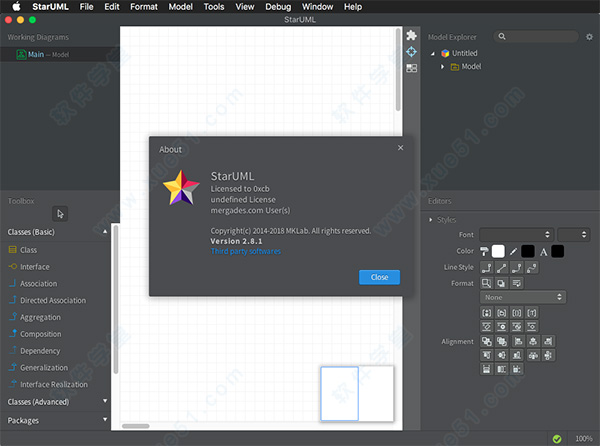Open the Help menu
Image resolution: width=600 pixels, height=446 pixels.
pos(353,7)
